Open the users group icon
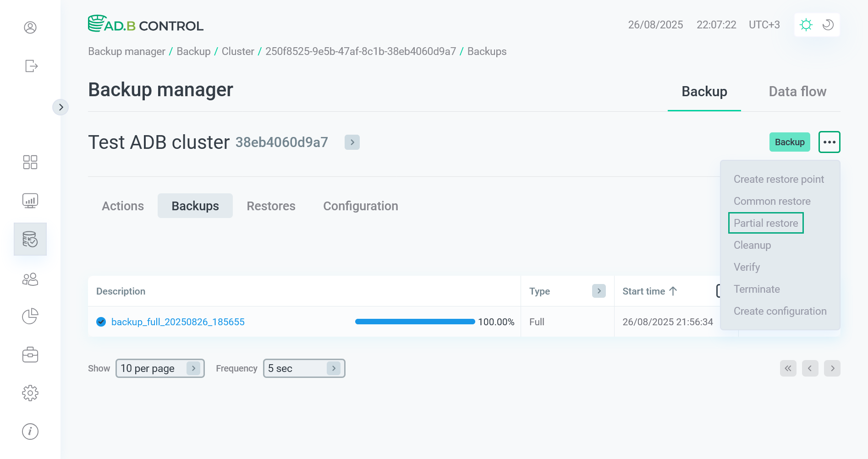Screen dimensions: 868x459 [30, 279]
